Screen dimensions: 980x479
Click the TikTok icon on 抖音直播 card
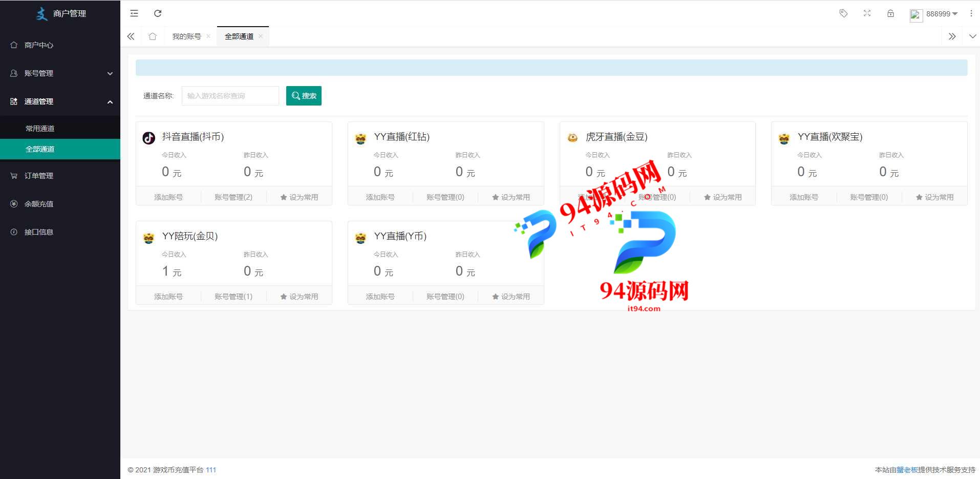[x=149, y=138]
